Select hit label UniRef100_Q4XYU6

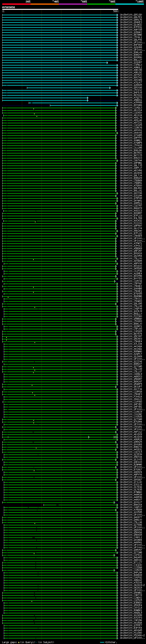tap(131, 193)
